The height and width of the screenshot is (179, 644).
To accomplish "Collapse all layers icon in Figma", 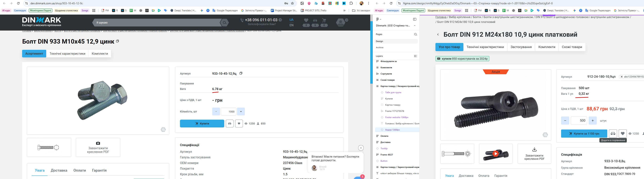I will [415, 56].
